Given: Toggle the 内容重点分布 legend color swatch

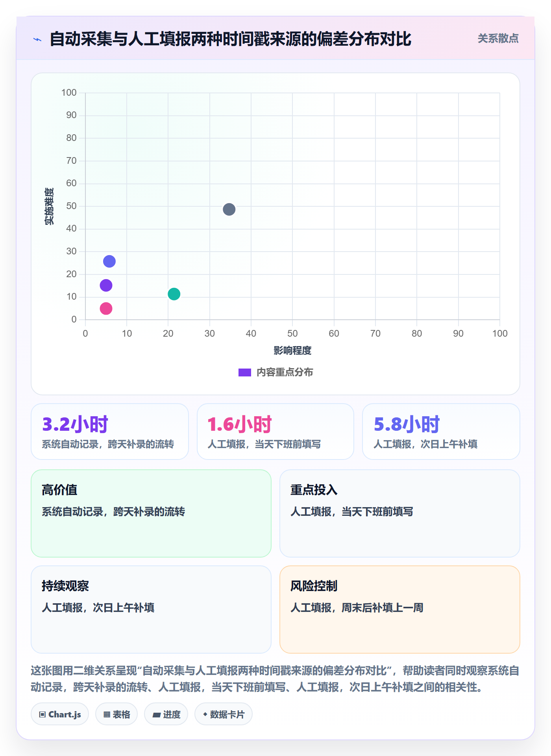Looking at the screenshot, I should pos(245,372).
